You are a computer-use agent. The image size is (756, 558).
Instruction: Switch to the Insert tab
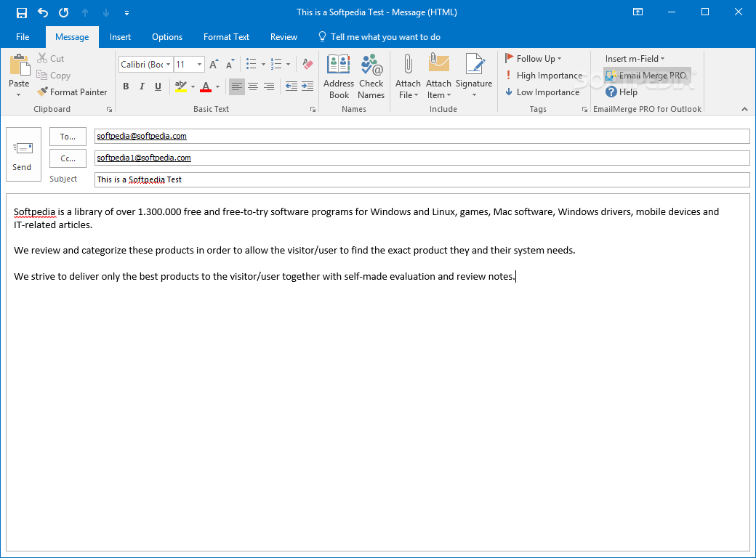click(x=120, y=37)
